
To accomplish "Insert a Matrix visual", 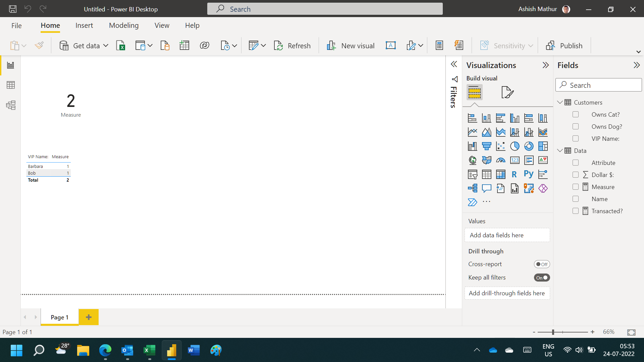I will tap(500, 174).
